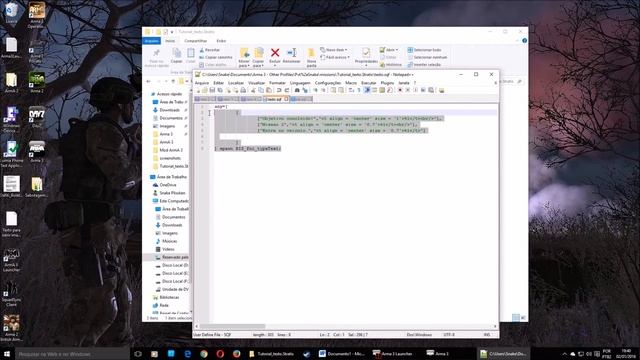Toggle Word wrap in Notepad++ toolbar

(350, 90)
